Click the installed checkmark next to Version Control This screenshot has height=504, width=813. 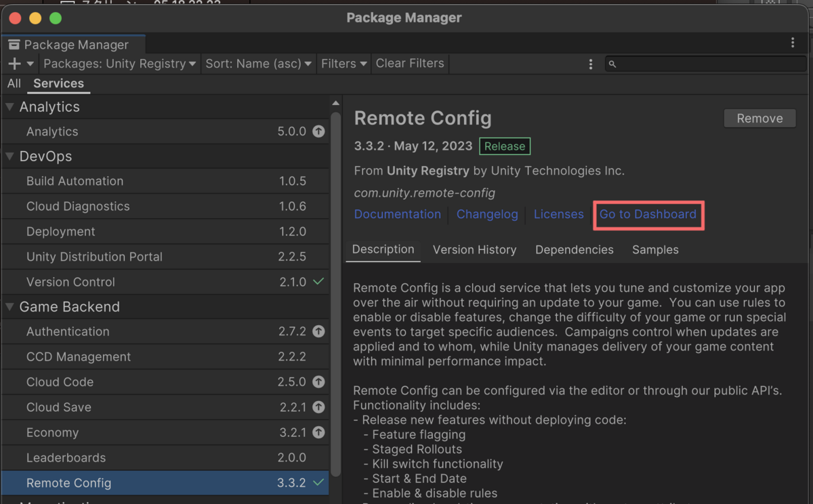[318, 282]
